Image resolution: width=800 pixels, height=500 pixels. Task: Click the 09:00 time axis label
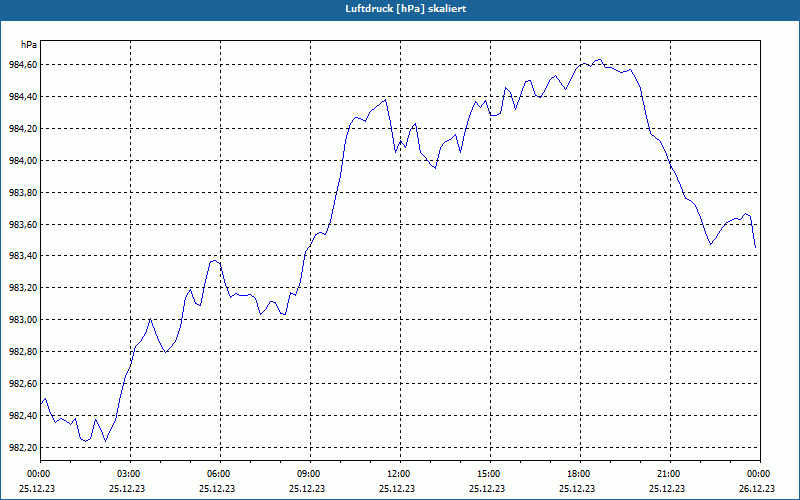click(310, 474)
